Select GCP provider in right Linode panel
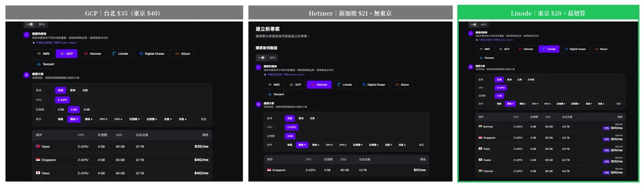 pyautogui.click(x=504, y=49)
